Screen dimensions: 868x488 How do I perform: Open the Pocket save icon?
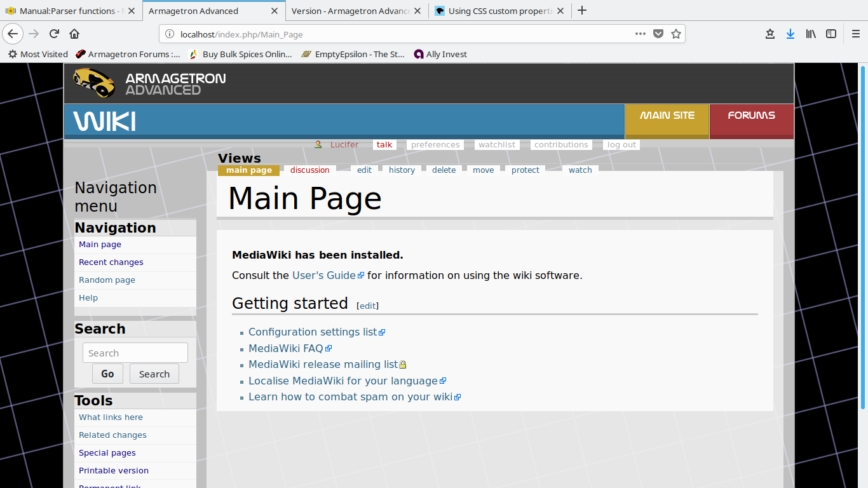[x=658, y=34]
